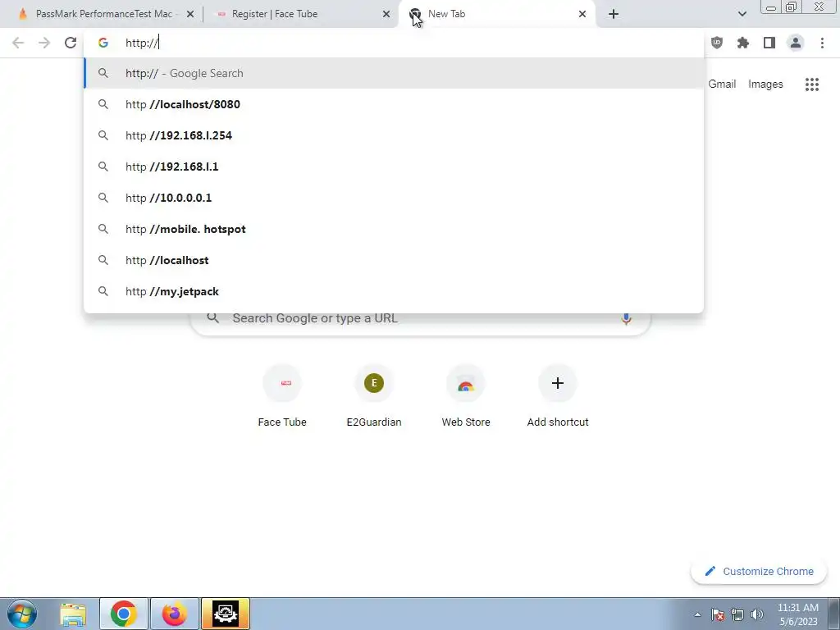The width and height of the screenshot is (840, 630).
Task: Open the Chrome profile avatar
Action: click(x=796, y=43)
